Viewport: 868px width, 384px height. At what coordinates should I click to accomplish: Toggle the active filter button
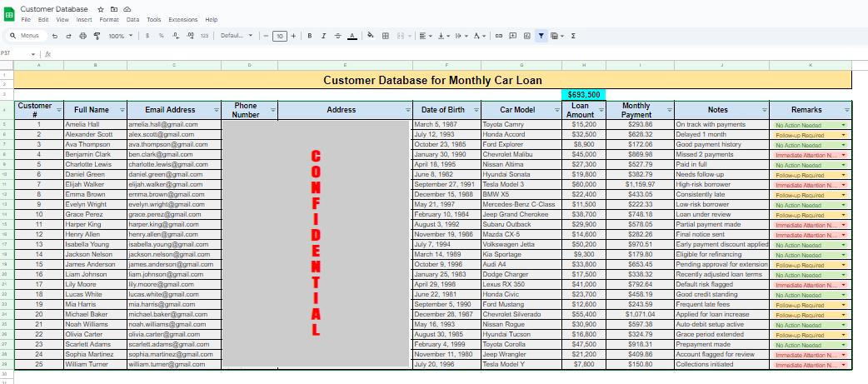[541, 36]
